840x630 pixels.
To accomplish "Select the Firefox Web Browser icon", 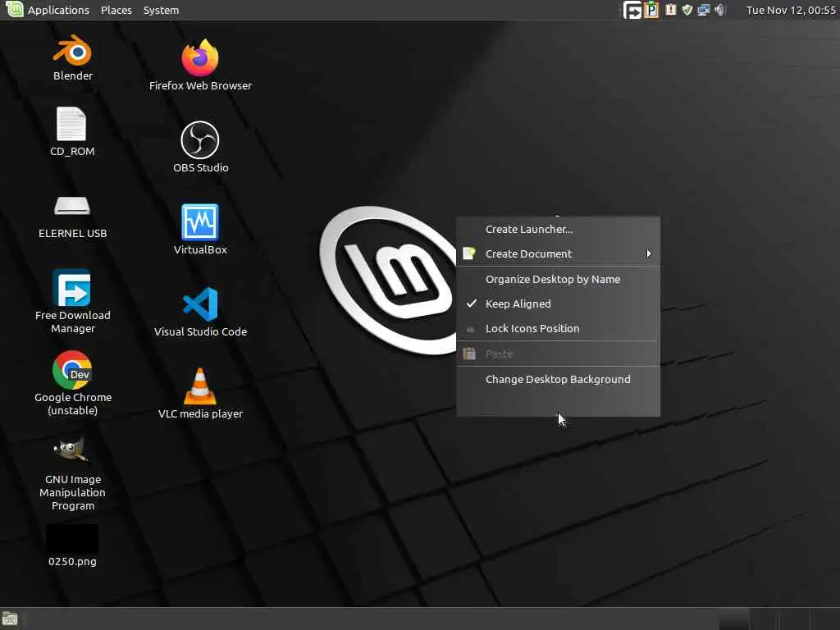I will 200,57.
